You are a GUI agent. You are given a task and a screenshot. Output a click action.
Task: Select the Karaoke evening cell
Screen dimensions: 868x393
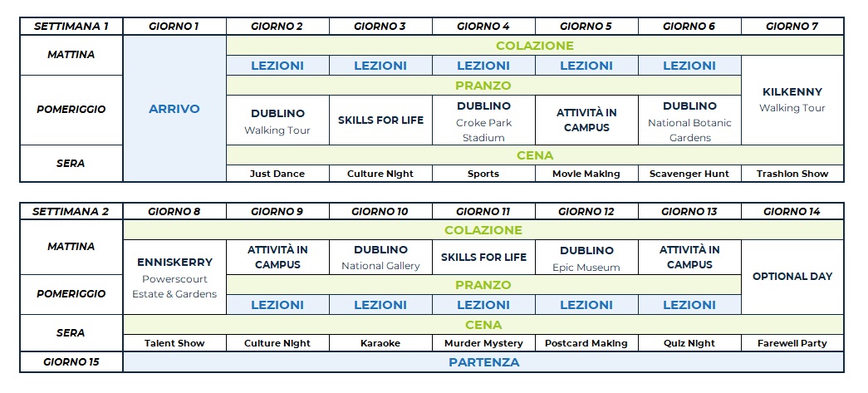point(380,343)
